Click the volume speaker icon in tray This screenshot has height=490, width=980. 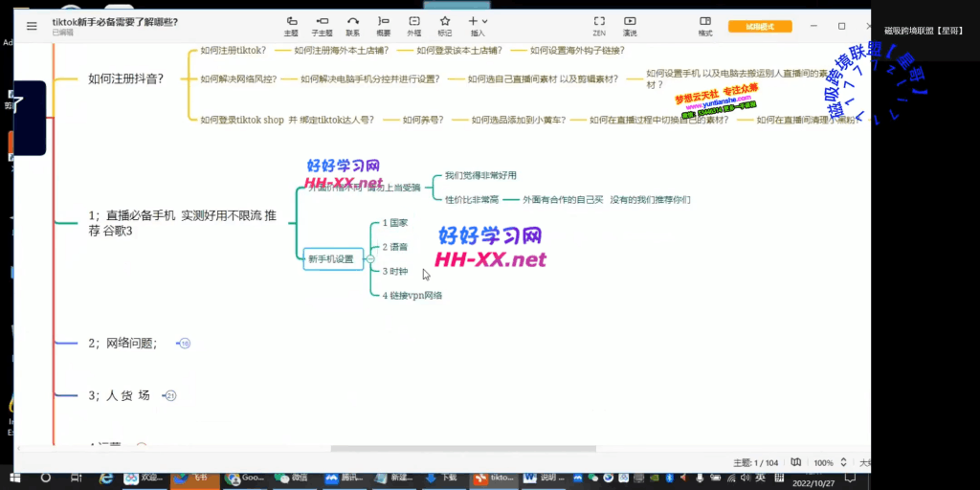(745, 479)
